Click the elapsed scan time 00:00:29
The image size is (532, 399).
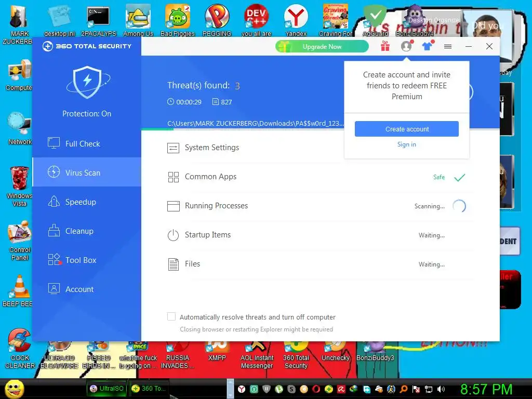click(184, 102)
